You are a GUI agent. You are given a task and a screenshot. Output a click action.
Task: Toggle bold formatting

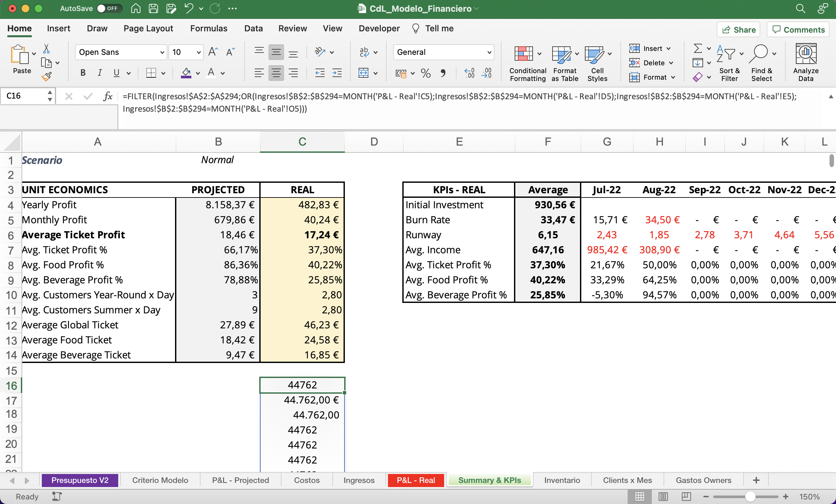[x=83, y=73]
